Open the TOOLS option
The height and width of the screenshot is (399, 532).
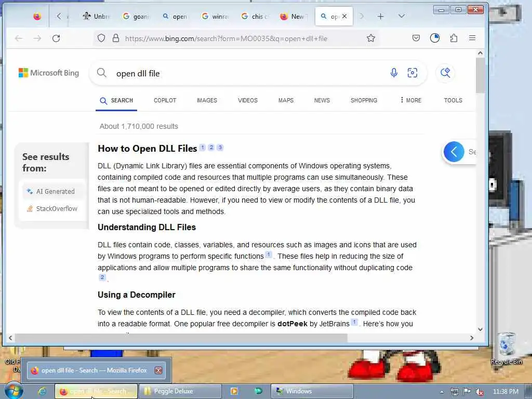pyautogui.click(x=453, y=100)
